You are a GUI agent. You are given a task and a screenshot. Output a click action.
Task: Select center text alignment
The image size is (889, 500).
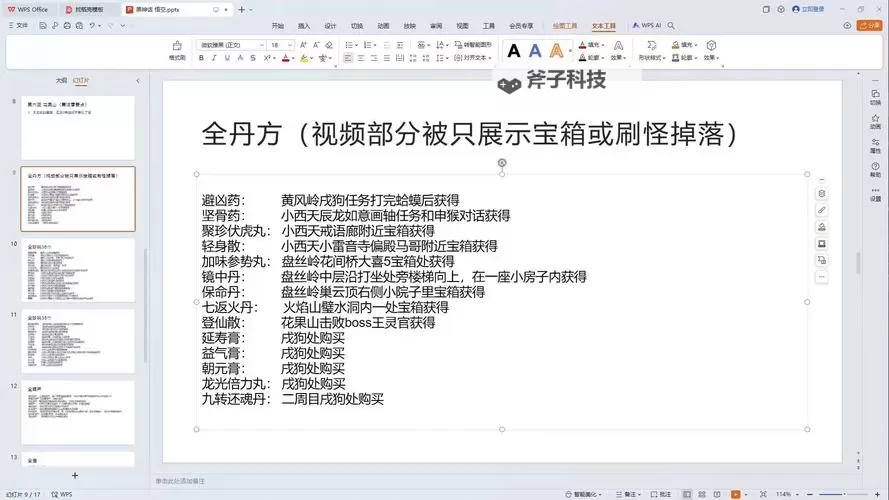pos(361,58)
